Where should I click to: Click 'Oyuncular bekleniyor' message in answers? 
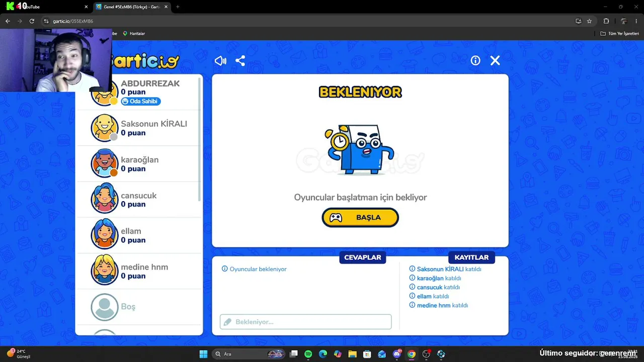tap(254, 269)
